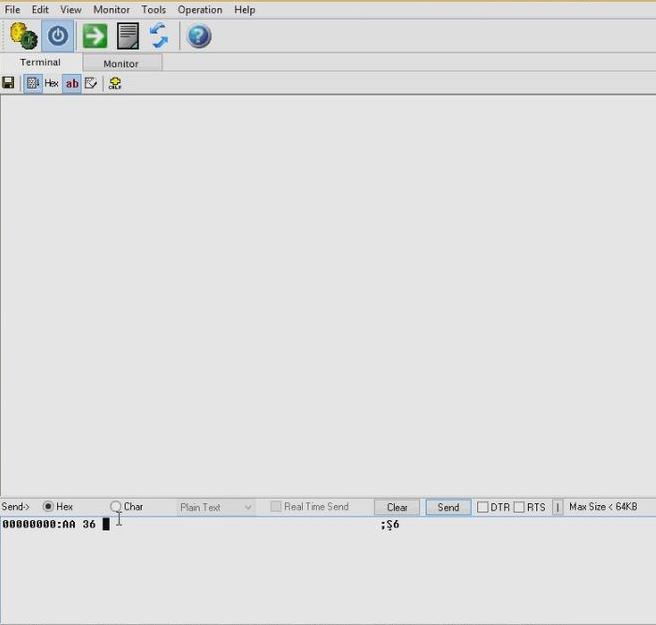
Task: Select the Hex send radio button
Action: [x=48, y=507]
